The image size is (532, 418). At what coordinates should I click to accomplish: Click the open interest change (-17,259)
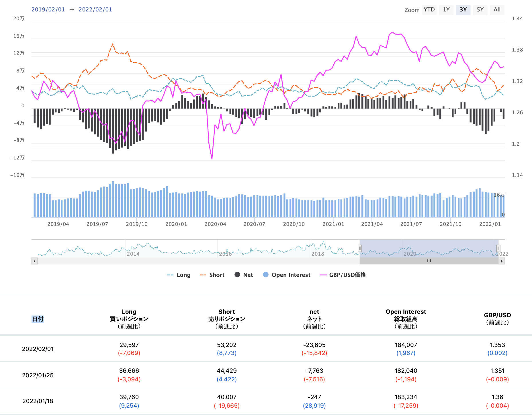[x=406, y=406]
